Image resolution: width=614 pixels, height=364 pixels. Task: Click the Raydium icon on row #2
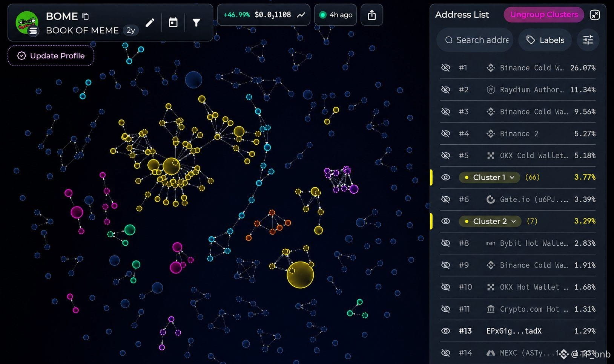[490, 90]
